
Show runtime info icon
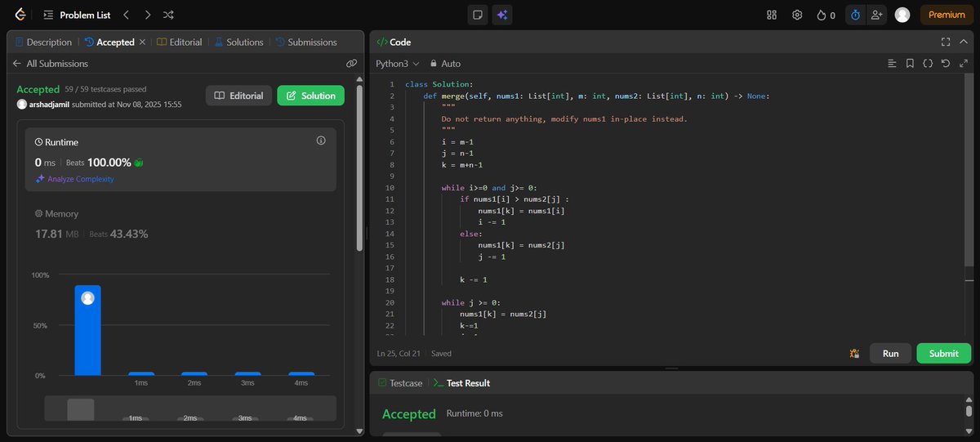[321, 141]
